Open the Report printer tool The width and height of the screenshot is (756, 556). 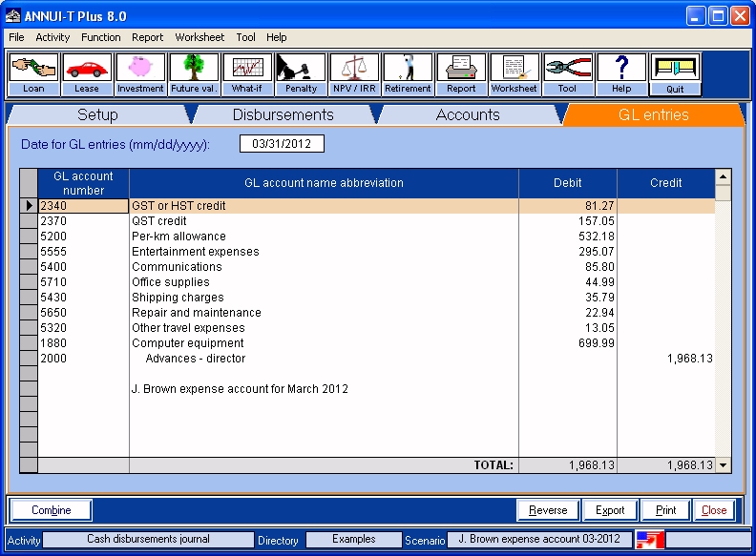[x=461, y=74]
